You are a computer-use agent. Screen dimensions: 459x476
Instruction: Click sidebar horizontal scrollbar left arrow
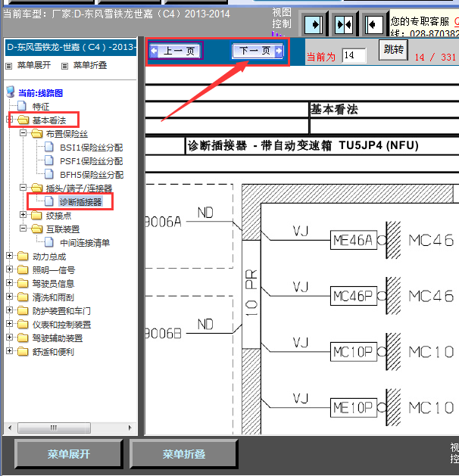point(10,428)
